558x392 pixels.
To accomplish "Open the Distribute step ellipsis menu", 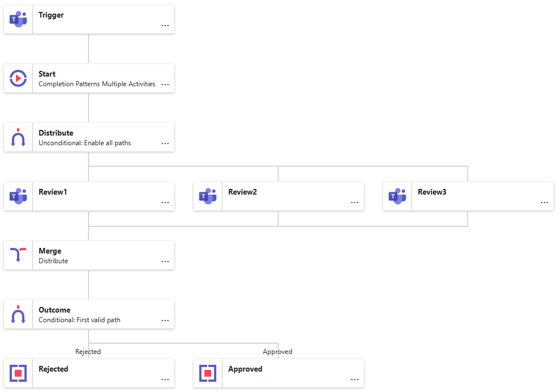I will [165, 144].
